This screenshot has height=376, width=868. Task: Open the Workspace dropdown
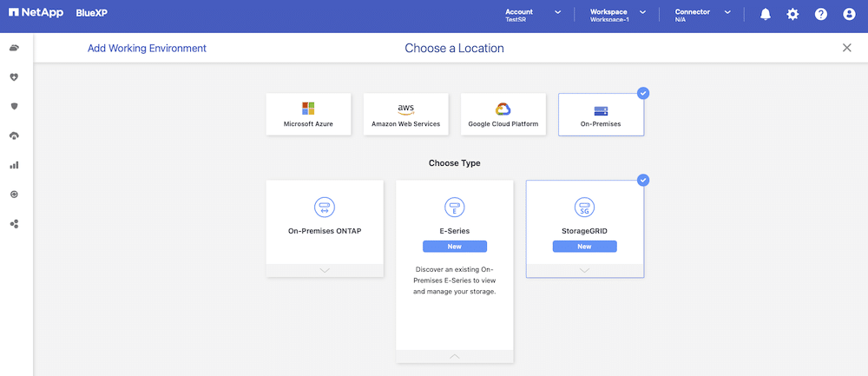(x=618, y=15)
